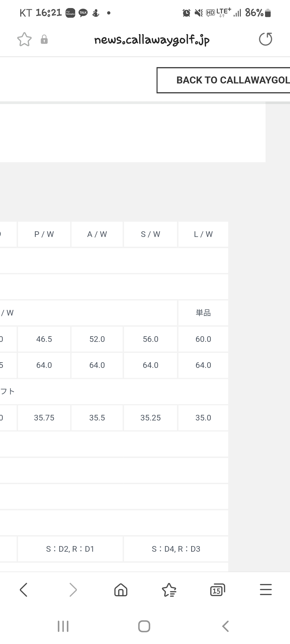The height and width of the screenshot is (644, 290).
Task: Go back using browser back arrow
Action: point(24,590)
